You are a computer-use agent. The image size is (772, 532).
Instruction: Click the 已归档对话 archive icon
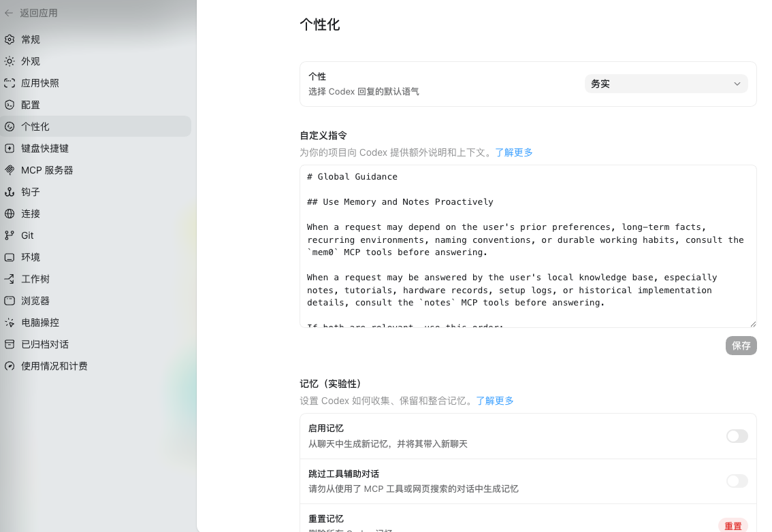[x=10, y=344]
